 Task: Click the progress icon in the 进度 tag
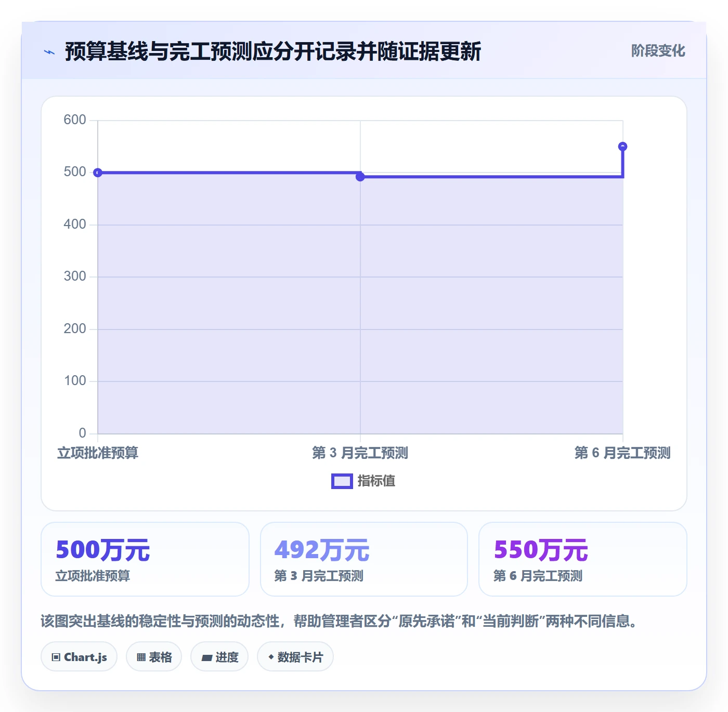[x=206, y=658]
